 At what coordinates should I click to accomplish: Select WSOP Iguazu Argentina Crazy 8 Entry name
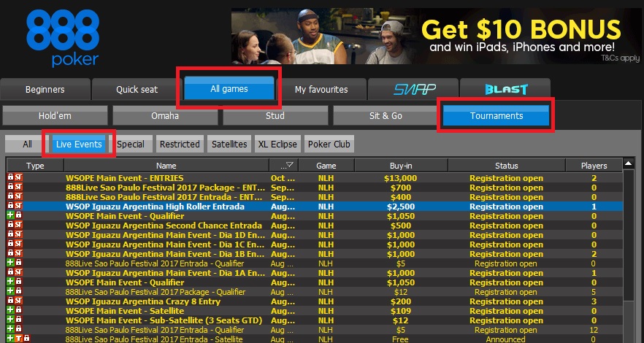143,301
